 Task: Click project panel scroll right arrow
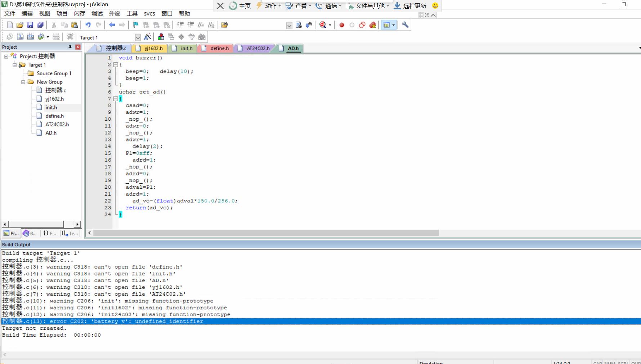coord(77,224)
